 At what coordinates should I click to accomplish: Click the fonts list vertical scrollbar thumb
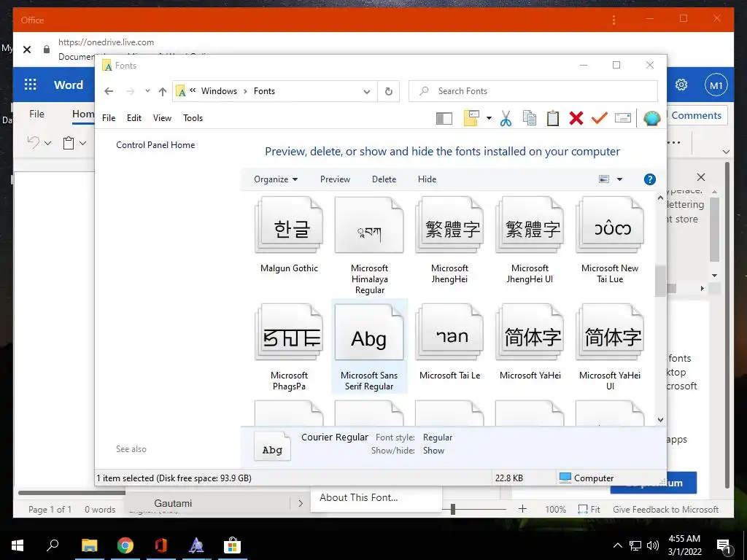tap(660, 281)
